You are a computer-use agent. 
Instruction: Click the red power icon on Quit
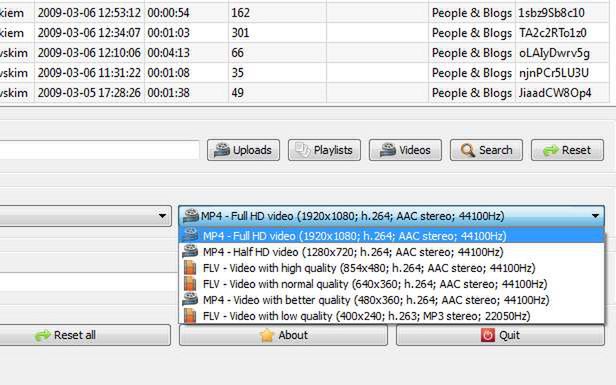(488, 335)
